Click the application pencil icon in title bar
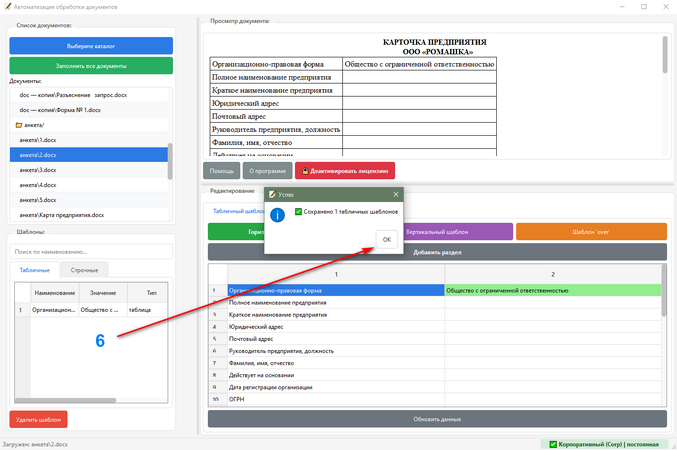This screenshot has width=677, height=450. tap(7, 6)
